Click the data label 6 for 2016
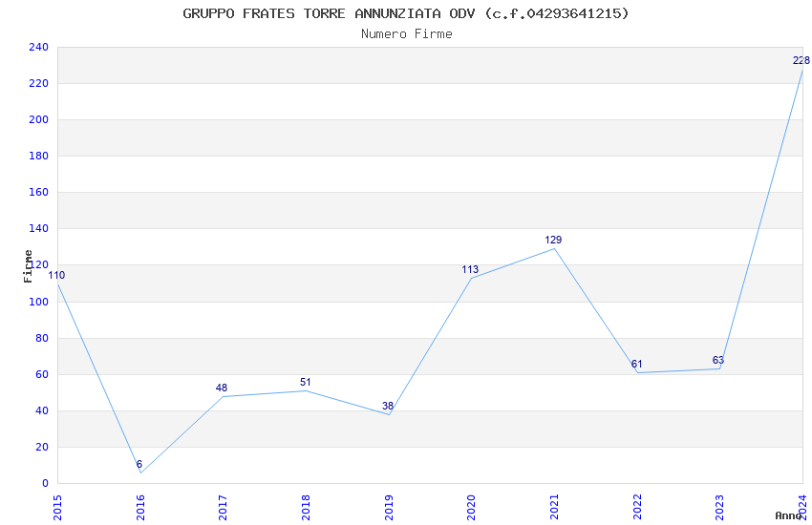Viewport: 812px width, 525px height. click(139, 465)
